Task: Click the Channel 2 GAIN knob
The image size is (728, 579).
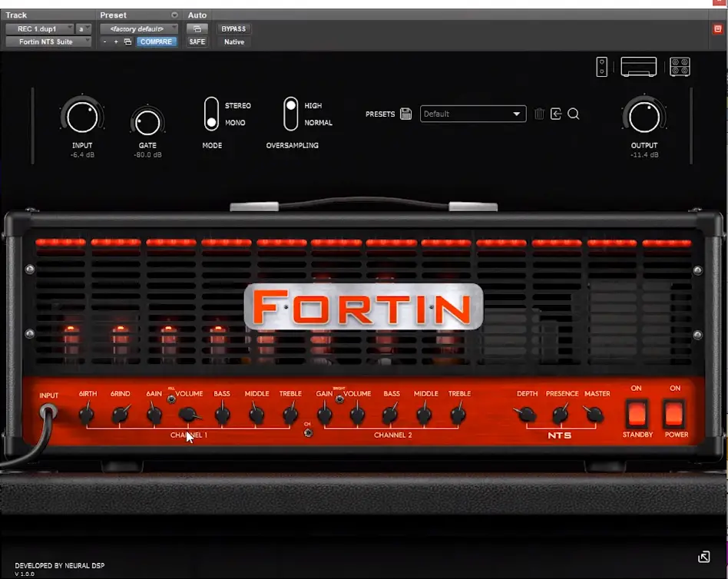Action: coord(324,414)
